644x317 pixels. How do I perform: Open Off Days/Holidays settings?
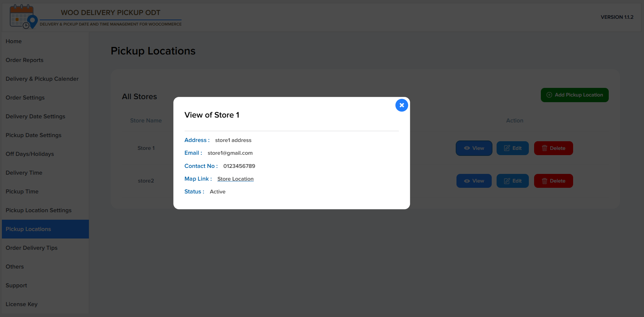[30, 154]
